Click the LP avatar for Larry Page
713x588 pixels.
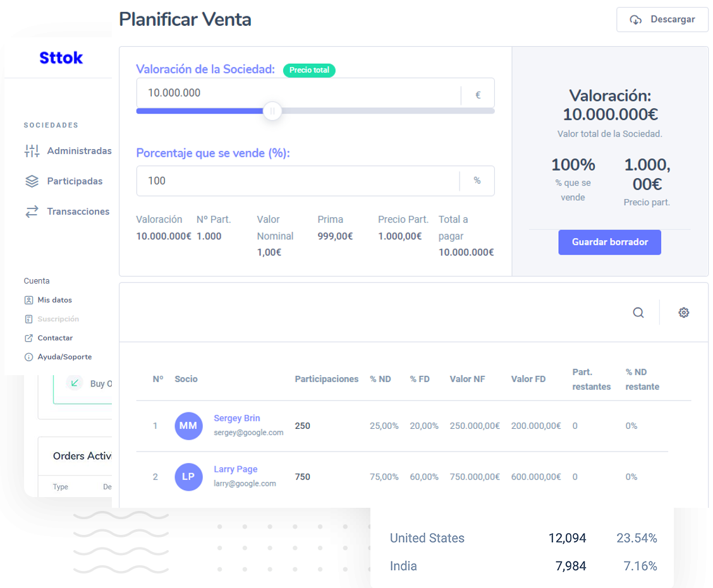[188, 477]
